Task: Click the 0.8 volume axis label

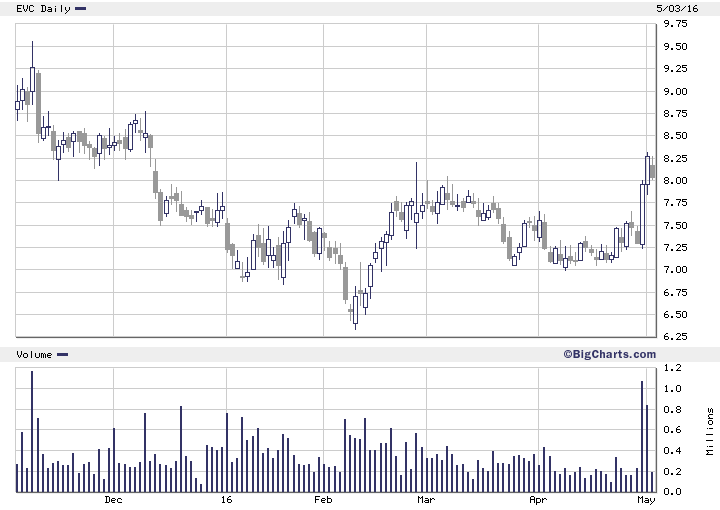Action: [672, 409]
